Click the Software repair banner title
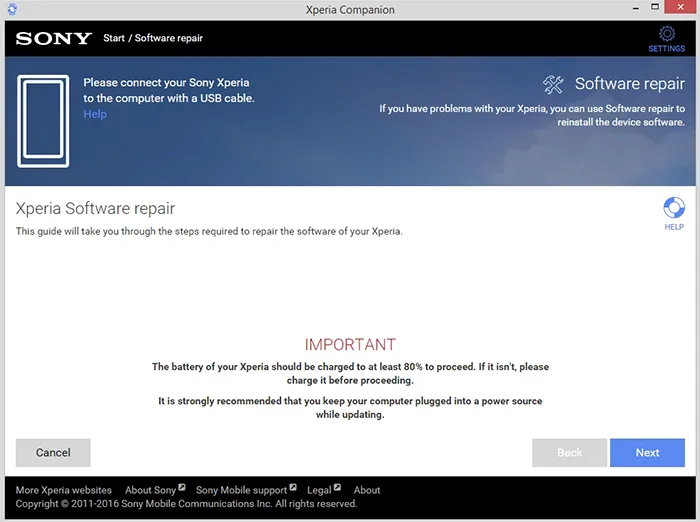 pos(629,84)
